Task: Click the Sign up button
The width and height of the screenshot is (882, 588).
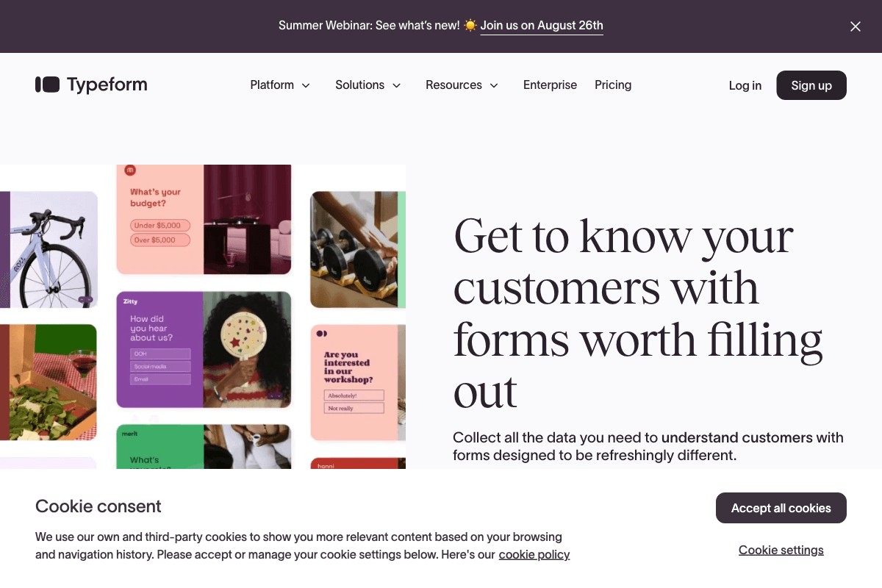Action: [811, 85]
